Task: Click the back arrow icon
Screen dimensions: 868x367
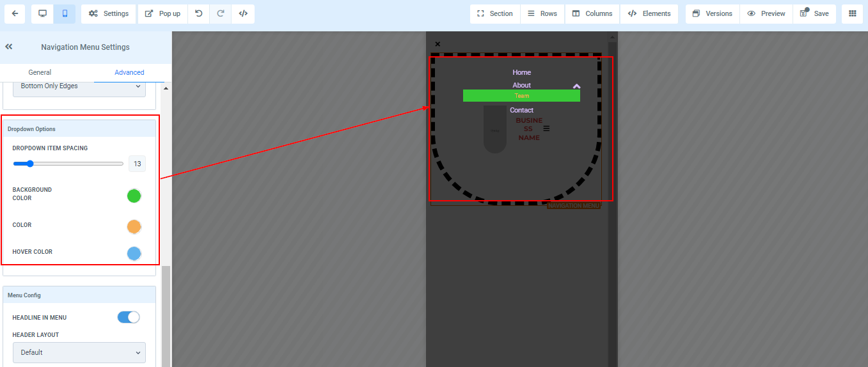Action: tap(15, 13)
